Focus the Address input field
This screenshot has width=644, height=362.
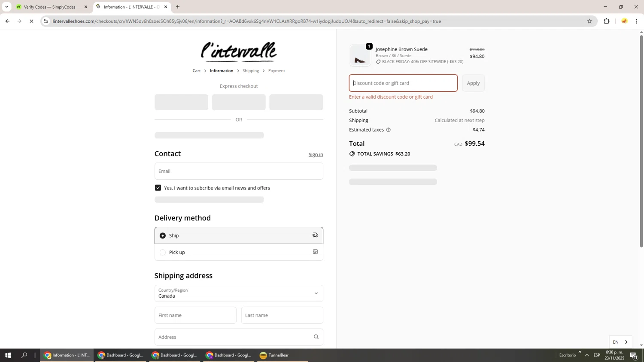tap(239, 337)
